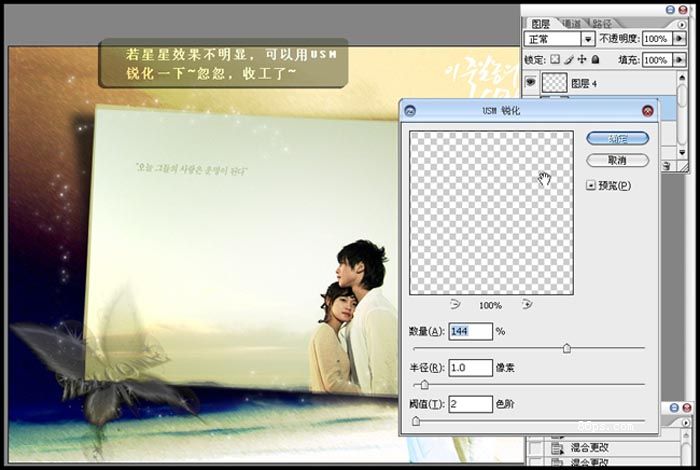700x470 pixels.
Task: Click the Layers panel scrollbar up arrow
Action: click(682, 78)
